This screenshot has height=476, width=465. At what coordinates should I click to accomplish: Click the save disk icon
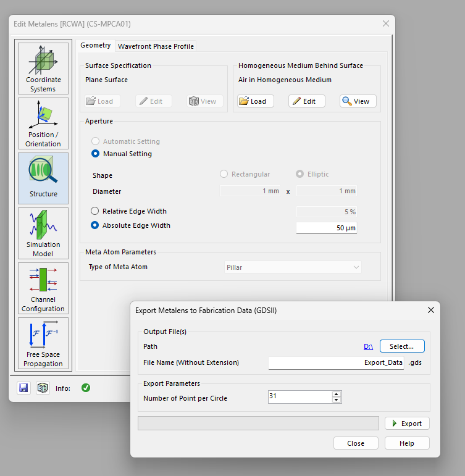23,388
